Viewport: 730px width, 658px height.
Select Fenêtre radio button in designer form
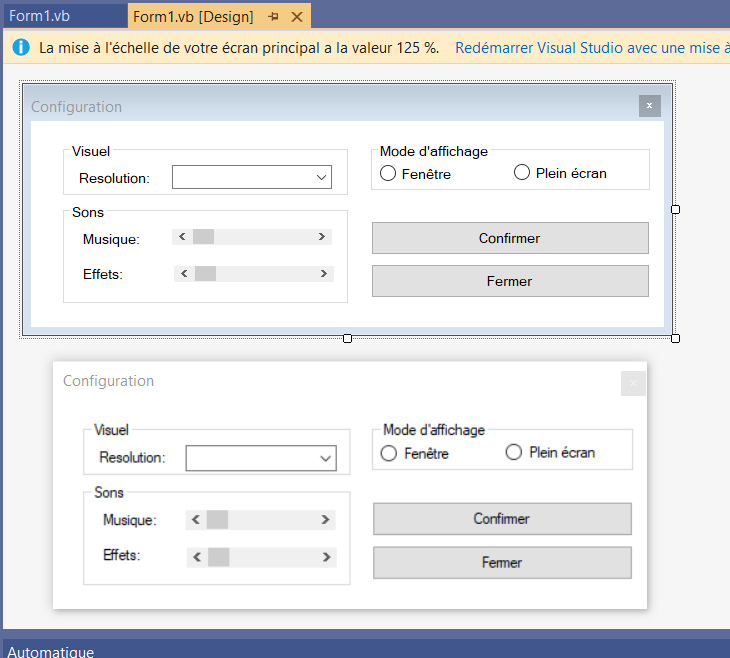click(388, 173)
